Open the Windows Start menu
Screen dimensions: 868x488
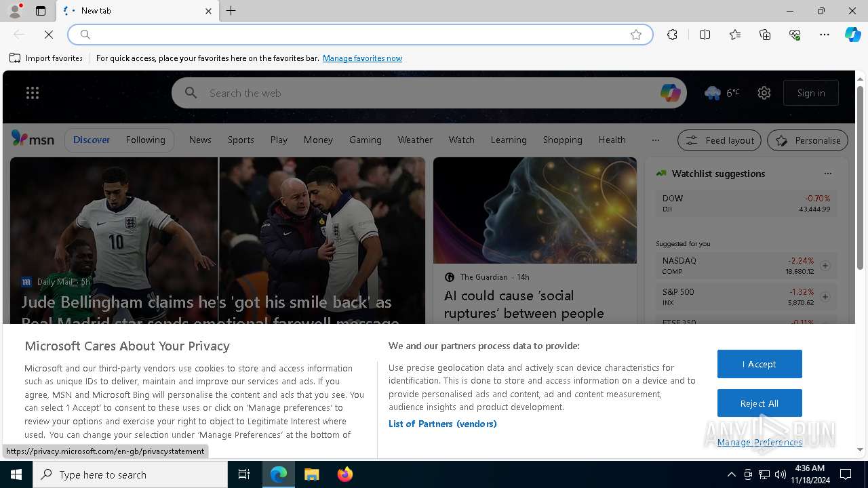coord(16,474)
